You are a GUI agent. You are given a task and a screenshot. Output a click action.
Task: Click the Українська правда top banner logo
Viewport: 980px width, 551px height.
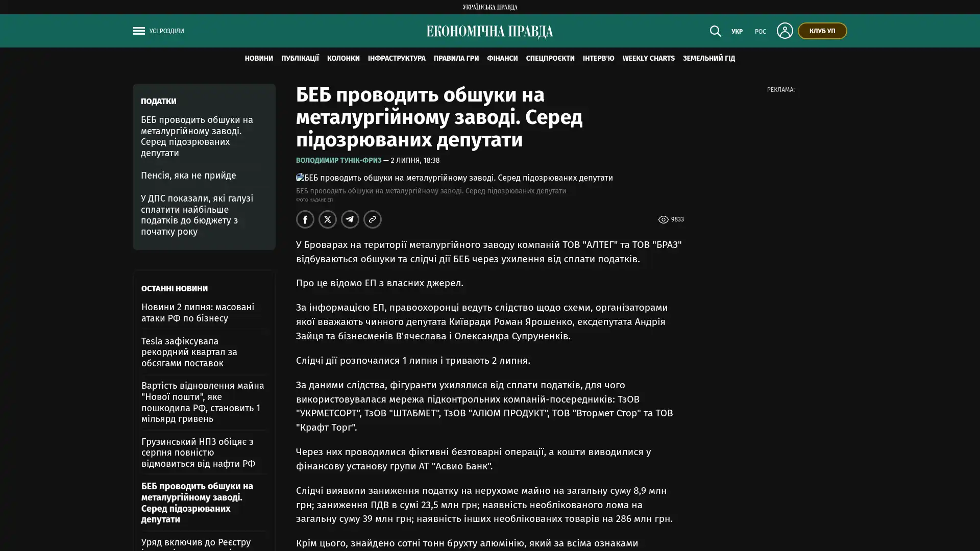(x=489, y=7)
